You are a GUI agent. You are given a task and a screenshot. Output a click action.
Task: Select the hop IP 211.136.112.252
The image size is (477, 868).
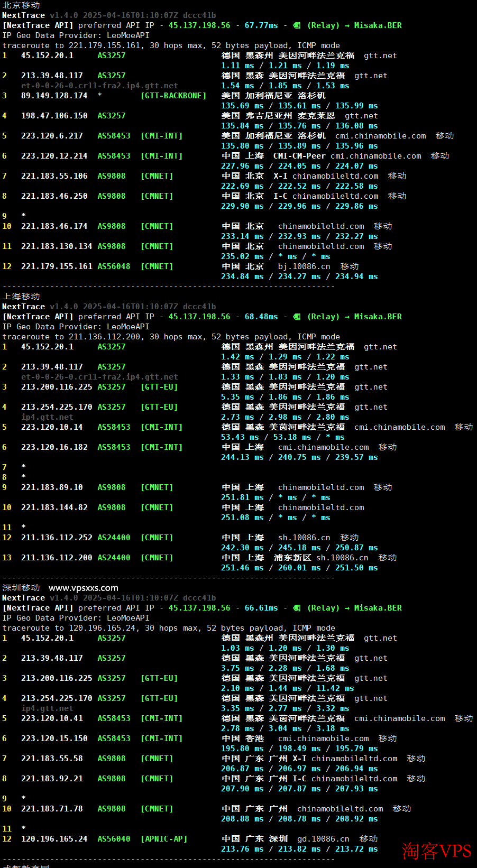pyautogui.click(x=57, y=538)
